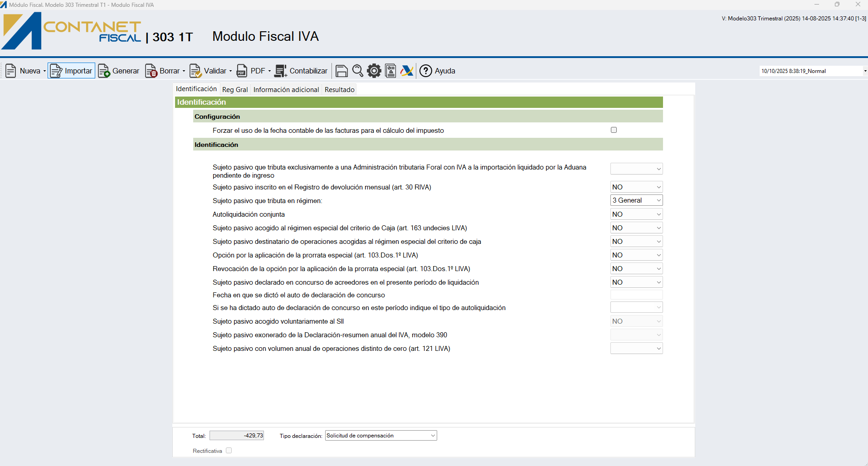Click the report document icon
Screen dimensions: 868x466
390,71
